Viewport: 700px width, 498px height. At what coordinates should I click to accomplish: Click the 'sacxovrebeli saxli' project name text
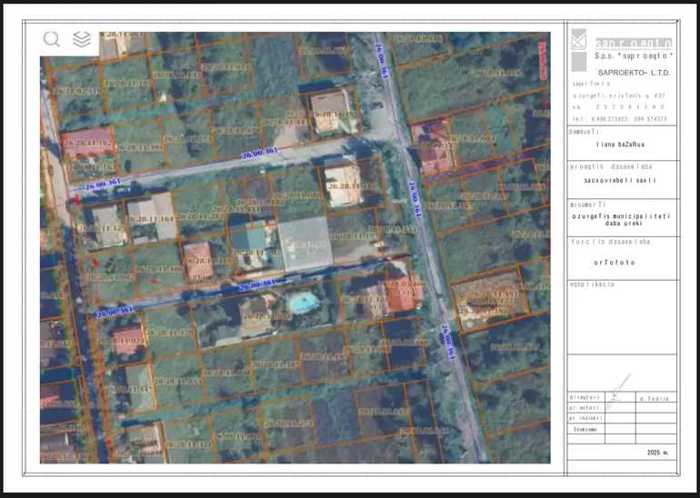[626, 181]
